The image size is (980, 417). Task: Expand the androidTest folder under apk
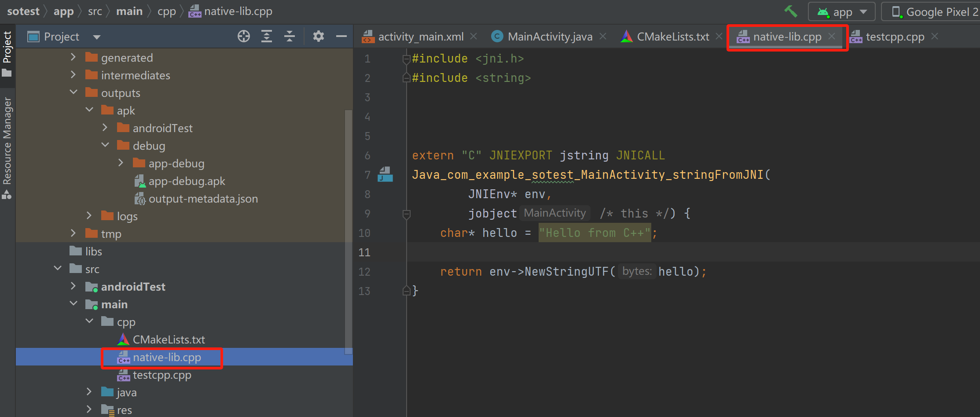[105, 128]
